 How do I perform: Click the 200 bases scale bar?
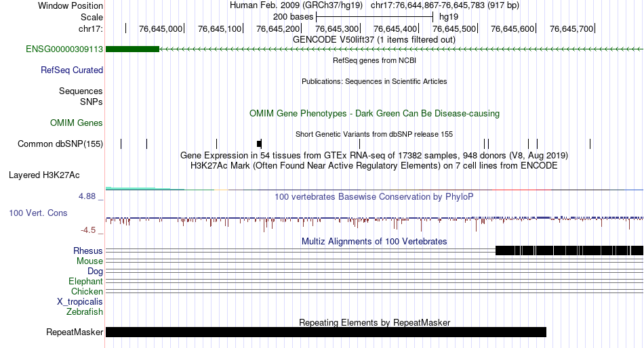coord(375,17)
